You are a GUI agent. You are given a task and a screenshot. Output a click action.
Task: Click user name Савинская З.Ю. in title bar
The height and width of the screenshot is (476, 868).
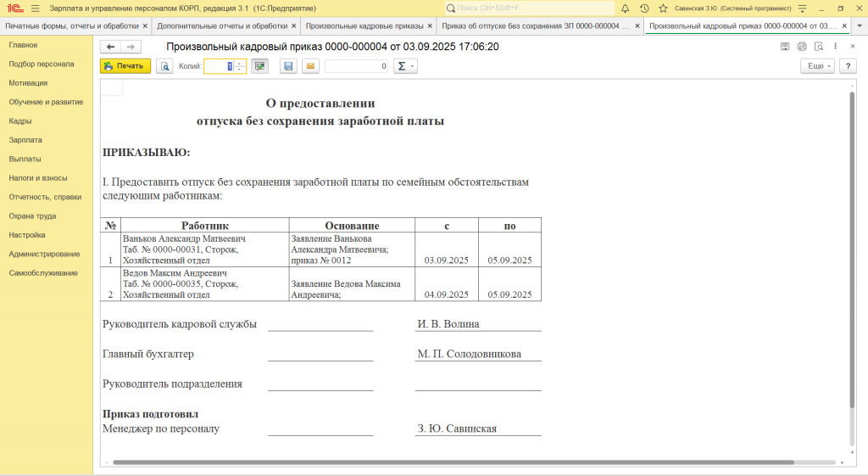(732, 8)
